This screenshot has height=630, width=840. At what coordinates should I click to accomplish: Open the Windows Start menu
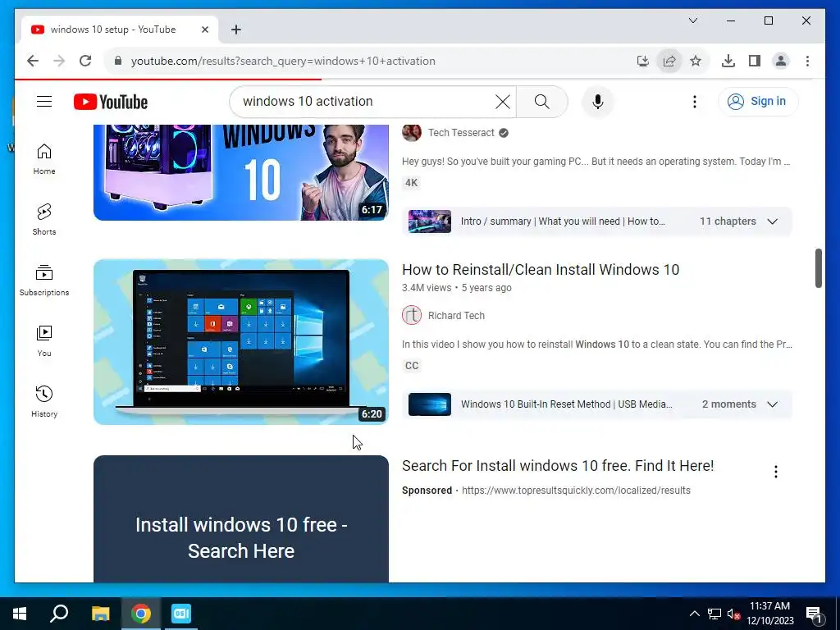(x=20, y=614)
